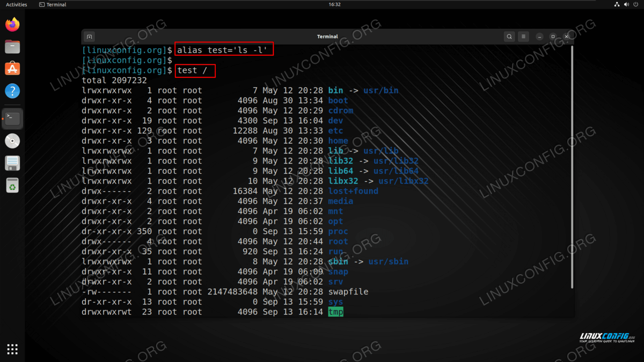The width and height of the screenshot is (644, 362).
Task: Click the 'lib32' symlink name
Action: 341,161
